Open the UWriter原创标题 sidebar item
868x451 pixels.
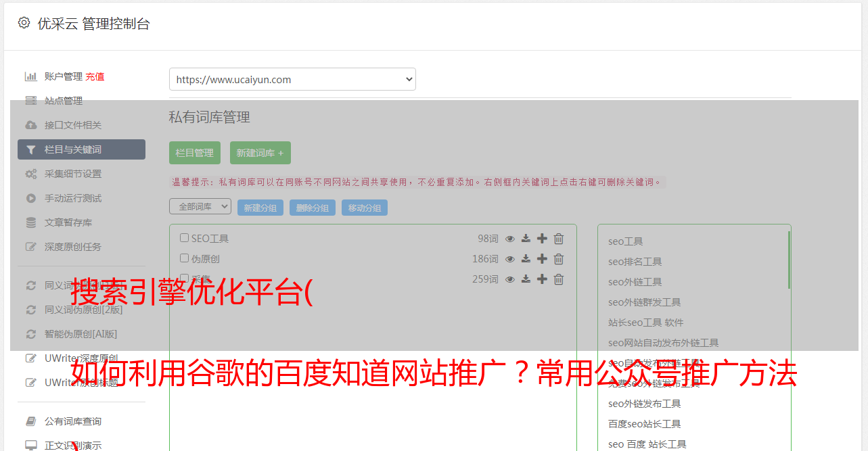pyautogui.click(x=81, y=383)
